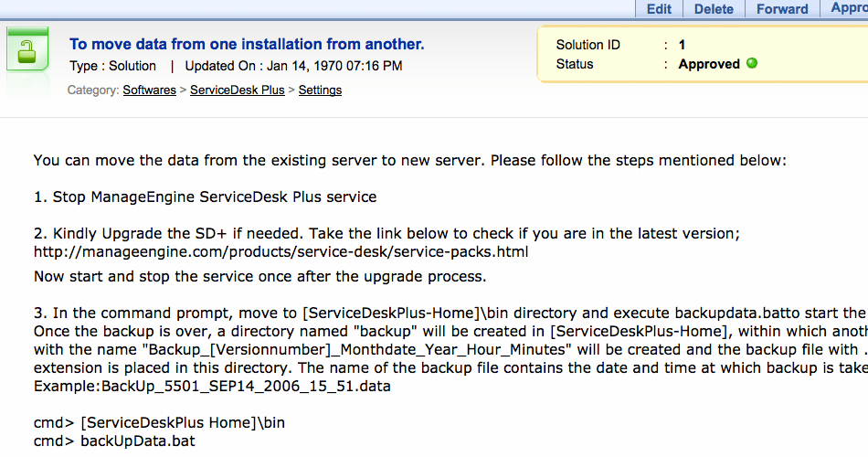Click Forward in the top bar
The height and width of the screenshot is (457, 868).
tap(782, 9)
